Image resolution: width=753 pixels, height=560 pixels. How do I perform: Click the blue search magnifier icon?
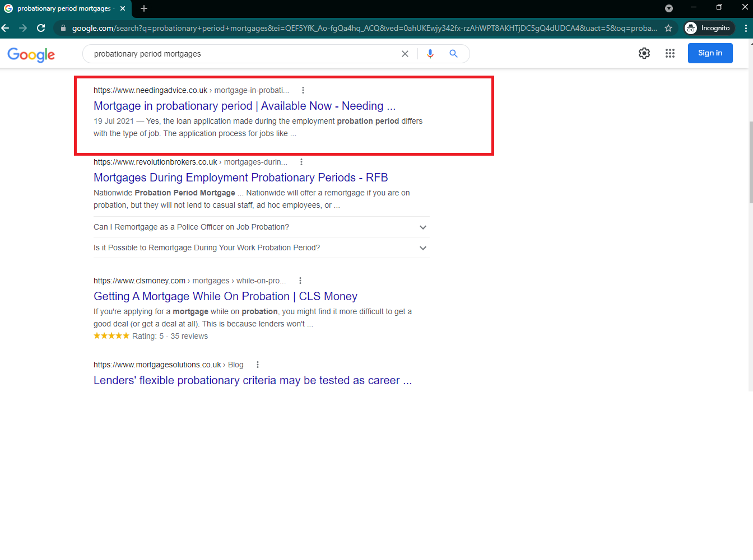453,54
